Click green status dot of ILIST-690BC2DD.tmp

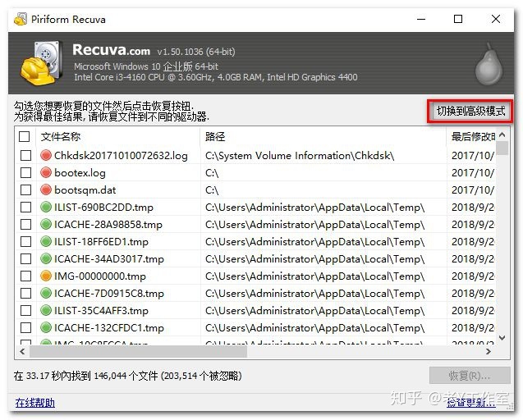[x=46, y=207]
